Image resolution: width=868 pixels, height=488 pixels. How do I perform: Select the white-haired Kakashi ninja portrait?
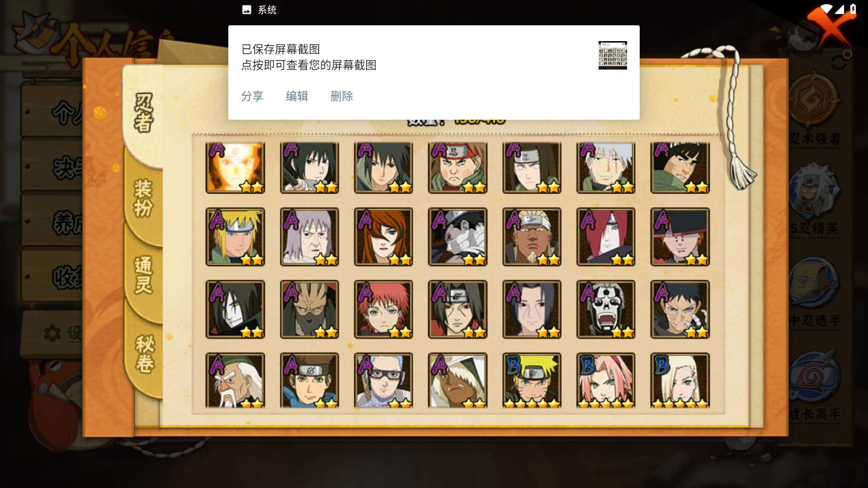point(606,168)
